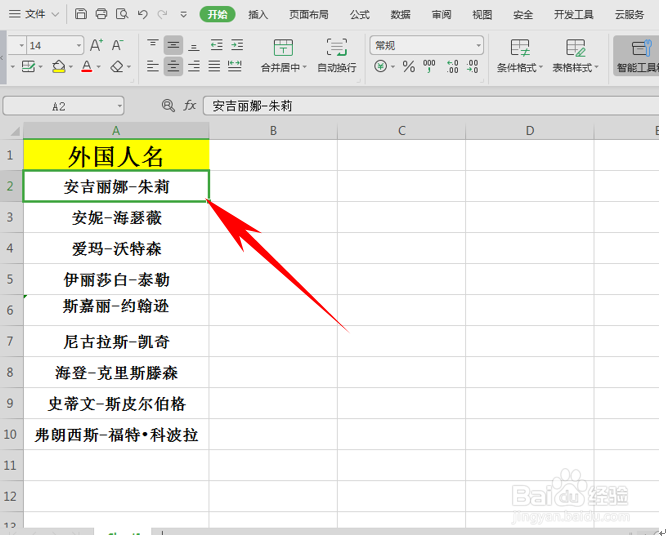Expand font color dropdown arrow
Image resolution: width=668 pixels, height=540 pixels.
click(x=98, y=67)
